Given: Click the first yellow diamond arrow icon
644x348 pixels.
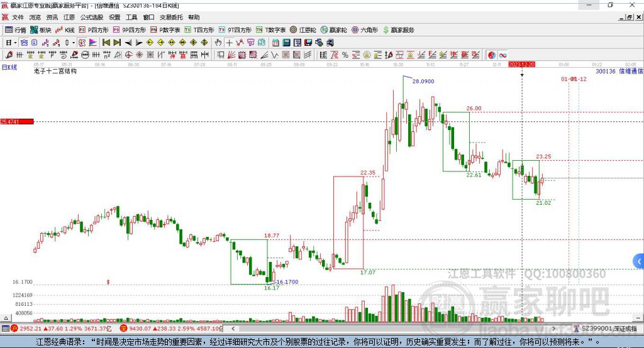Looking at the screenshot, I should pos(150,43).
